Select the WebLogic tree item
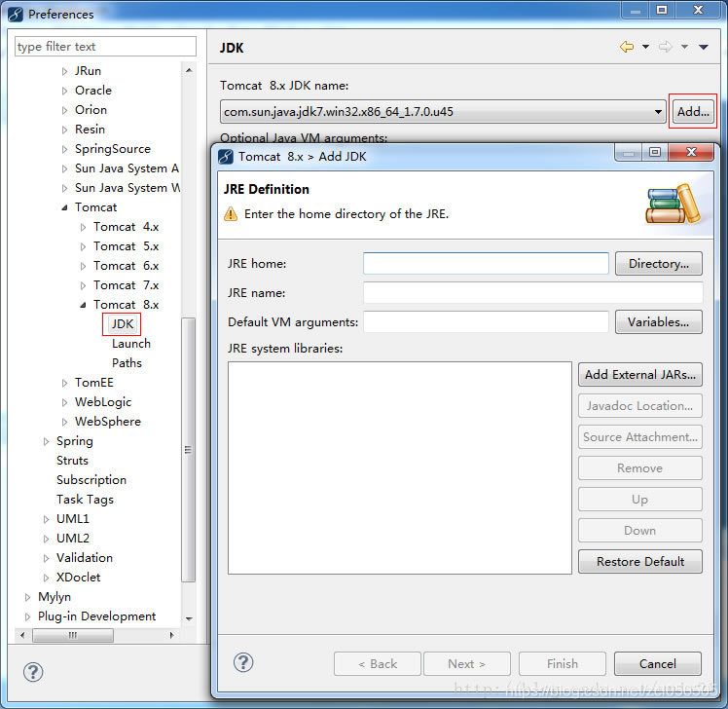Image resolution: width=728 pixels, height=709 pixels. (103, 402)
